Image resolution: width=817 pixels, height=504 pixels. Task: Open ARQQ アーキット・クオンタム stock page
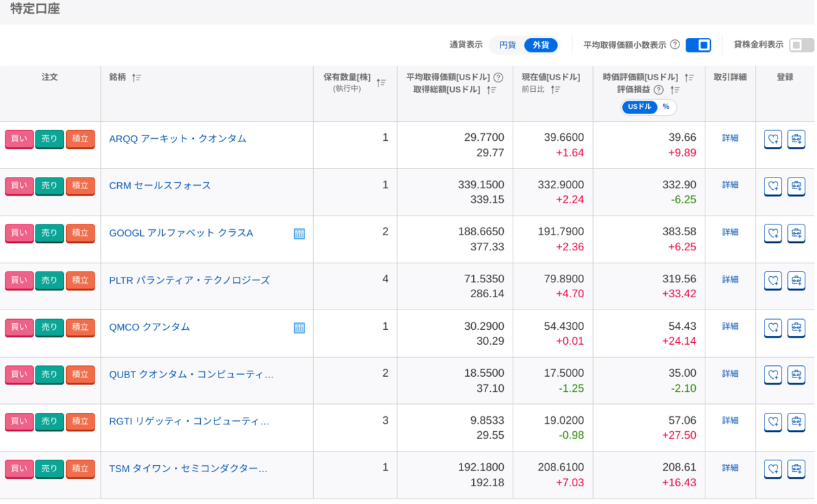pyautogui.click(x=178, y=138)
